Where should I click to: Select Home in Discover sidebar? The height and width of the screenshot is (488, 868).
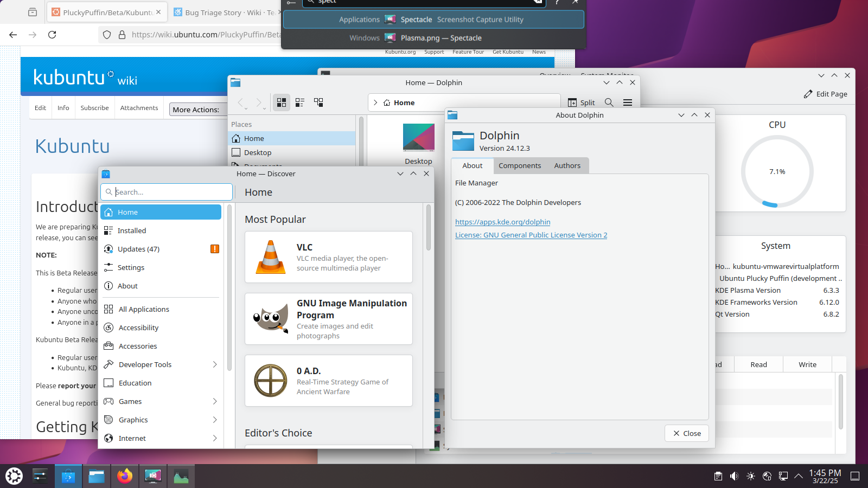coord(161,212)
